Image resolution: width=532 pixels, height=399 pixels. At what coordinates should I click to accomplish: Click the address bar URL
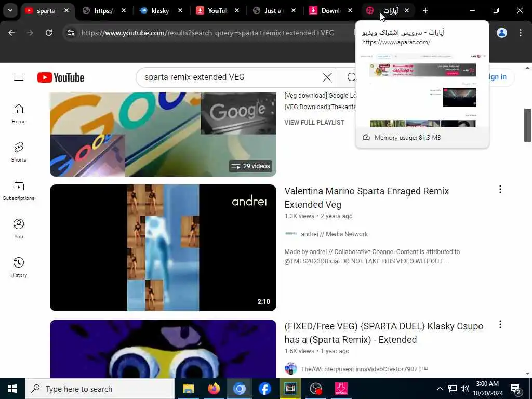[207, 33]
